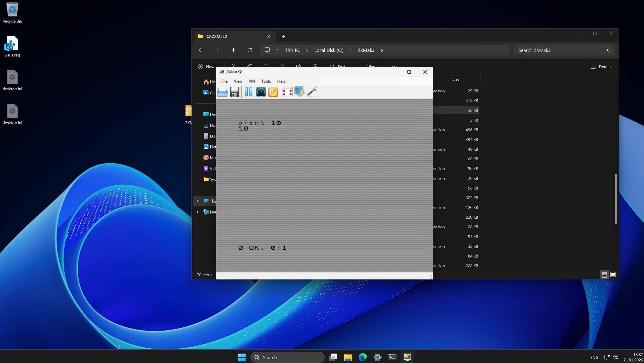Toggle maximum speed using the speedometer icon
Viewport: 644px width, 363px height.
click(261, 92)
